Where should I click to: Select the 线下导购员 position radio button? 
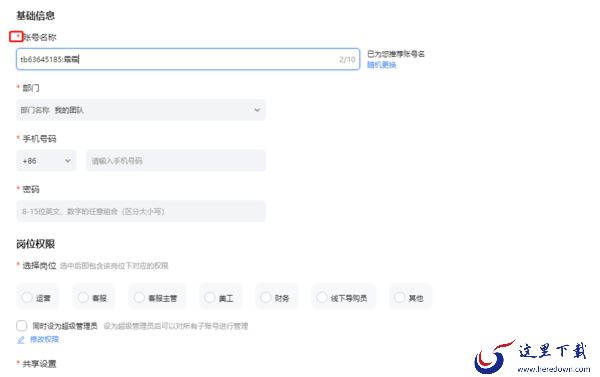click(322, 297)
